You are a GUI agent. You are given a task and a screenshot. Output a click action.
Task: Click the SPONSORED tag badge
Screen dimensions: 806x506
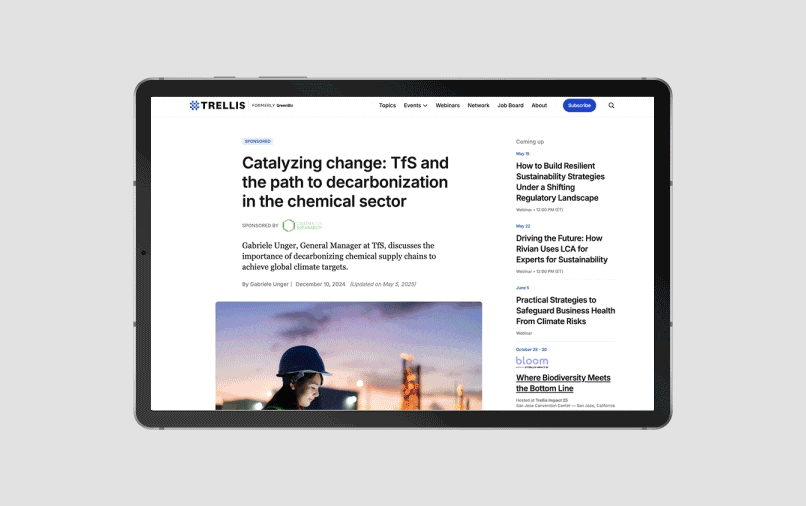tap(257, 141)
